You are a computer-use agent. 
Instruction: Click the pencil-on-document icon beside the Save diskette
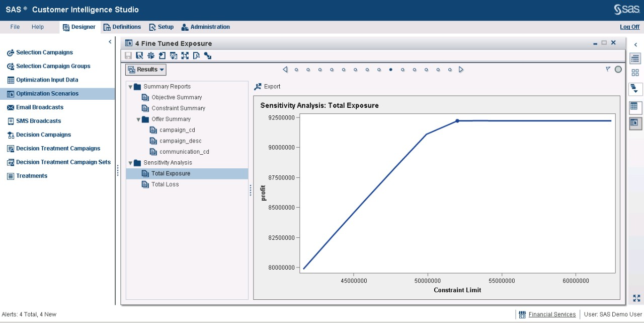[x=139, y=55]
